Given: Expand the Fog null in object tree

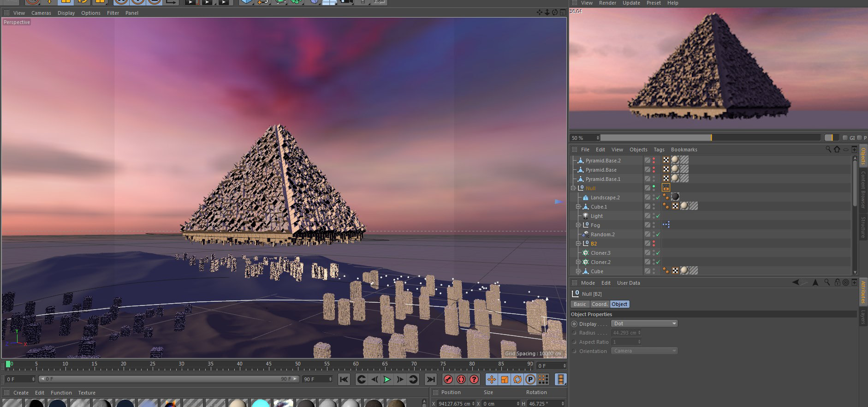Looking at the screenshot, I should [x=578, y=225].
